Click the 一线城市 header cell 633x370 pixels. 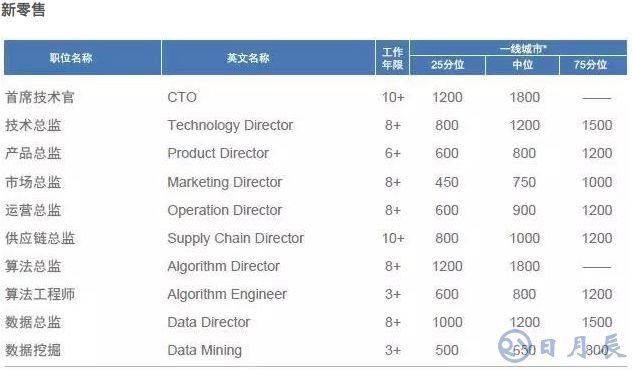(x=518, y=48)
